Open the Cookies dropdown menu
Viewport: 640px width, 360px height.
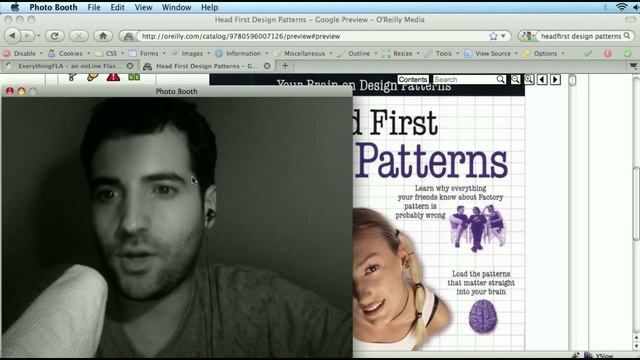click(69, 53)
